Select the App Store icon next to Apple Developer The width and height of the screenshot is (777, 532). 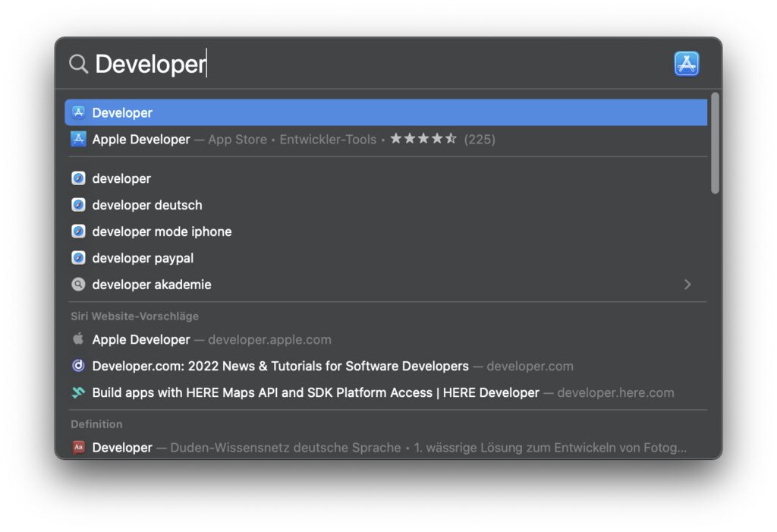pyautogui.click(x=78, y=139)
